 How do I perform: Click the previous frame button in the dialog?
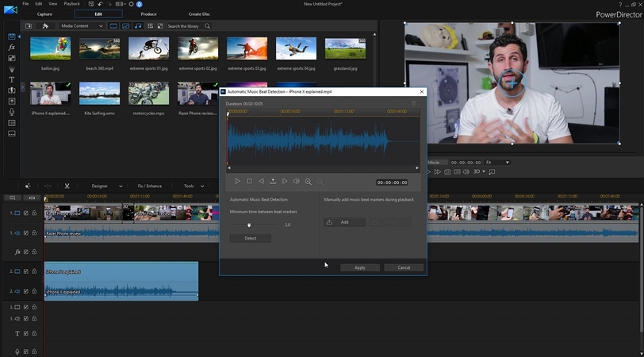tap(261, 181)
